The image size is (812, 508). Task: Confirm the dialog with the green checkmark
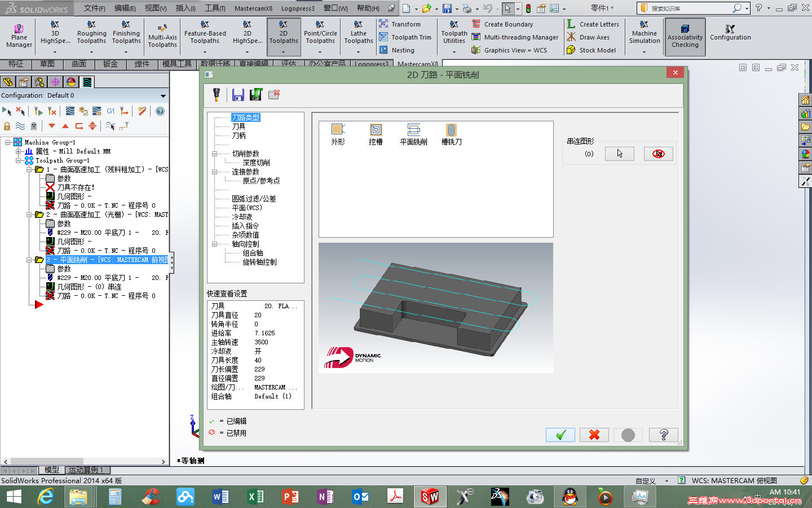click(561, 435)
